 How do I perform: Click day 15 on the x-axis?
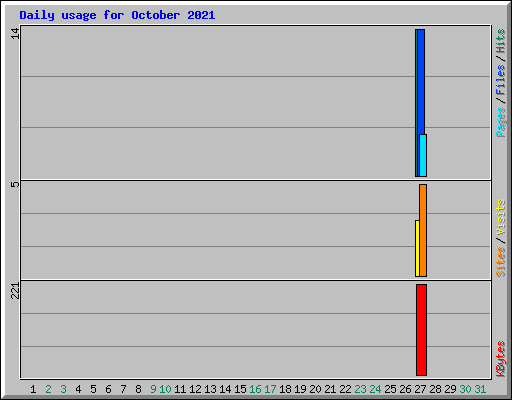(240, 389)
